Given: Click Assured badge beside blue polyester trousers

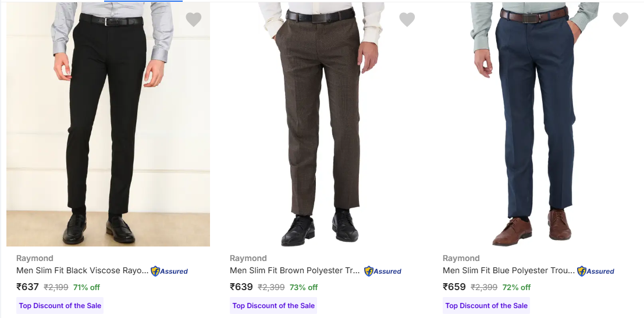Looking at the screenshot, I should point(596,271).
